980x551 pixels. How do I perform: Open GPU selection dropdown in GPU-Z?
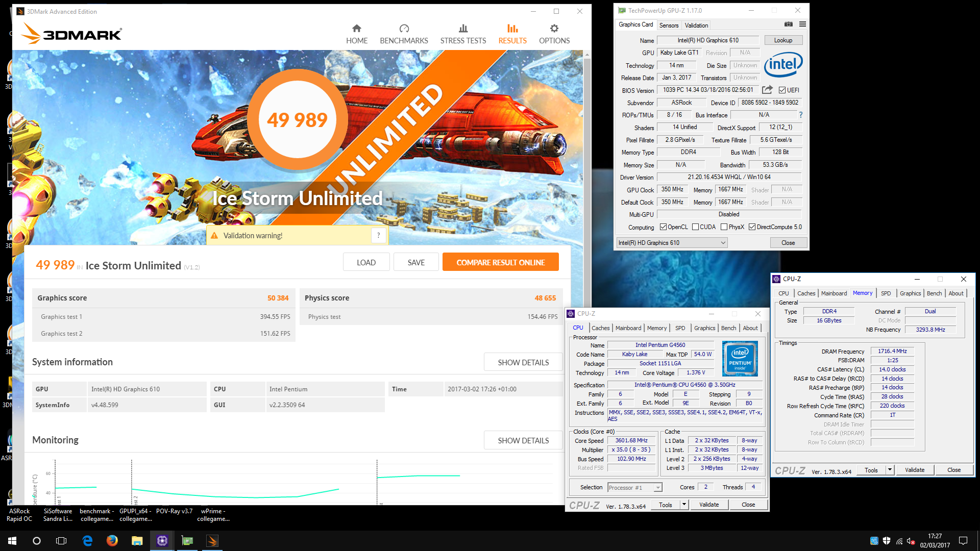[672, 243]
